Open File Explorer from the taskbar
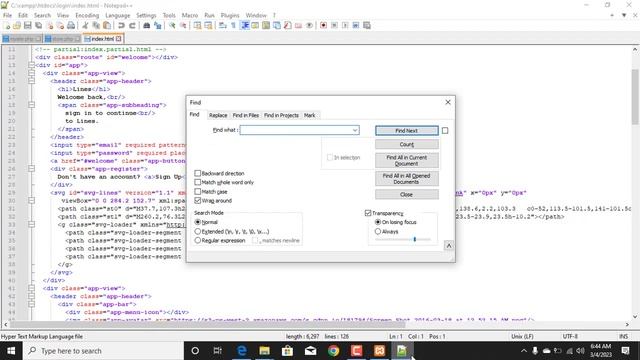 [x=264, y=351]
